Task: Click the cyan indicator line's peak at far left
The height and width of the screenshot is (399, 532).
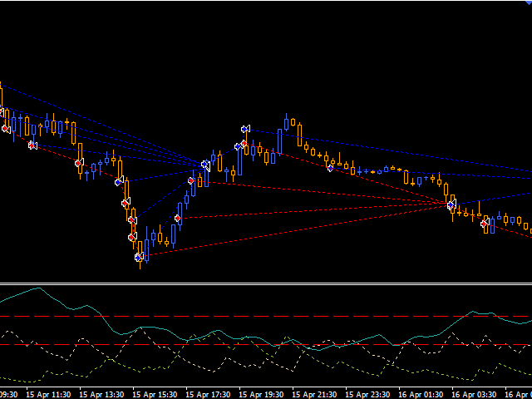Action: [x=36, y=288]
